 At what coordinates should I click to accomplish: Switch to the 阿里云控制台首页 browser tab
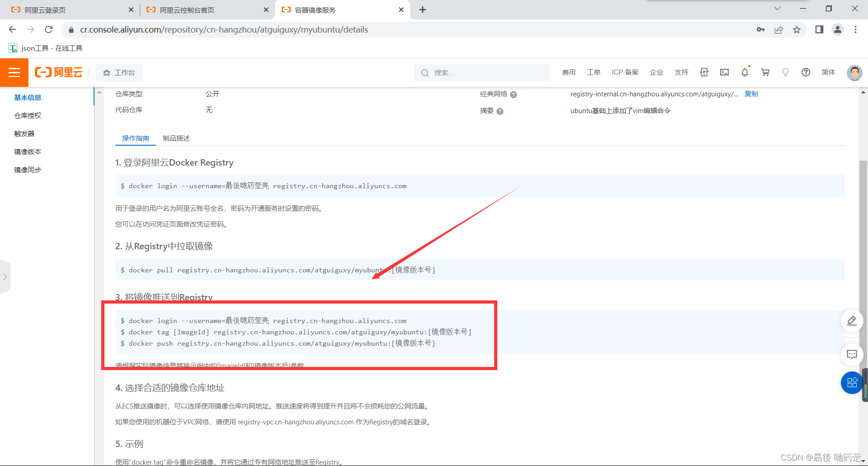pos(208,10)
